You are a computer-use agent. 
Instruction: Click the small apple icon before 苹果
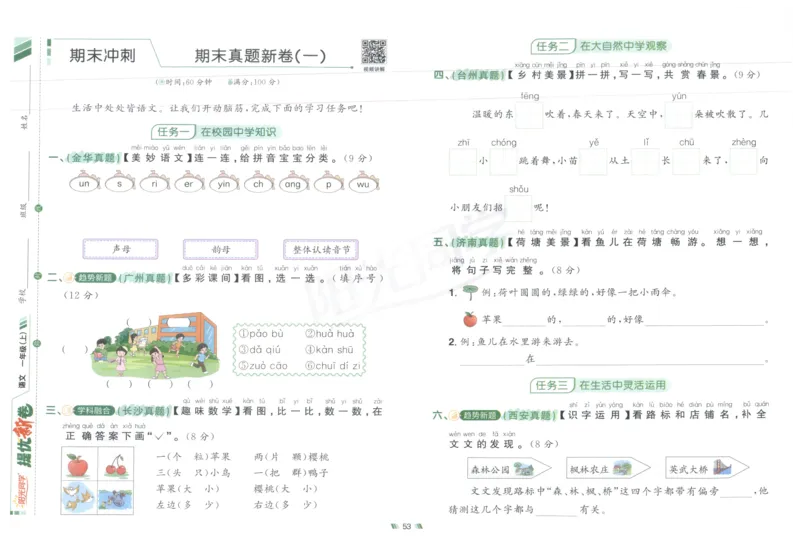click(470, 319)
